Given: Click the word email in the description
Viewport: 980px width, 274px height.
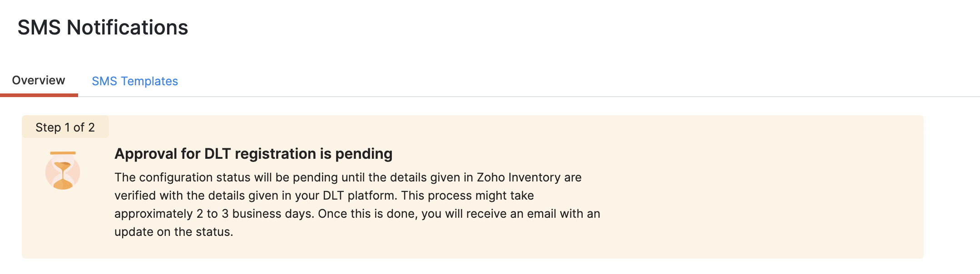Looking at the screenshot, I should (541, 214).
